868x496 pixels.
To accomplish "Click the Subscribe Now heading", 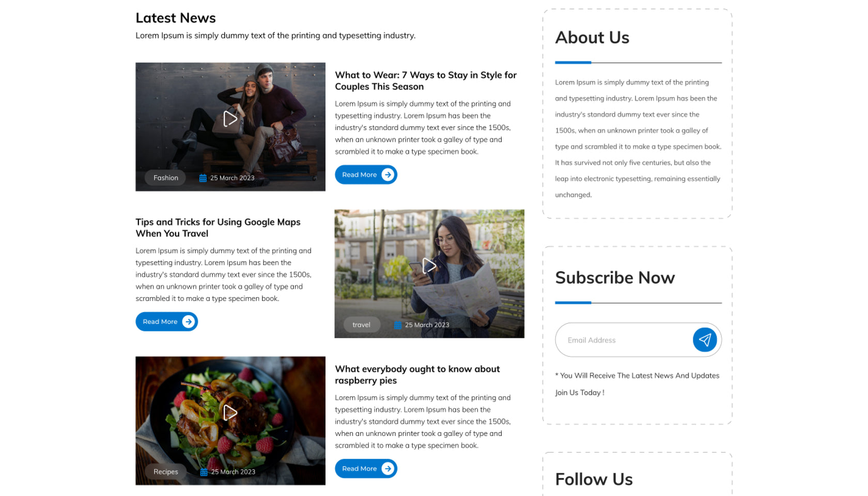I will tap(615, 278).
